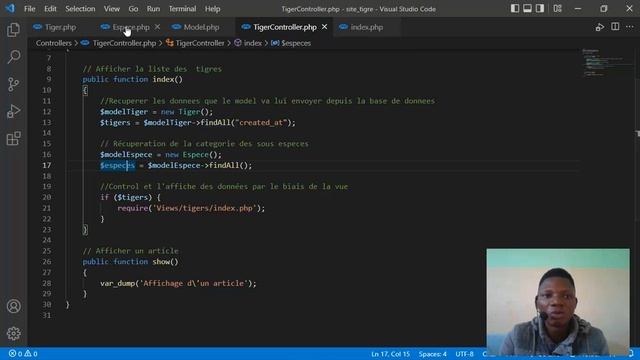
Task: Close the TigerController.php tab
Action: (324, 27)
